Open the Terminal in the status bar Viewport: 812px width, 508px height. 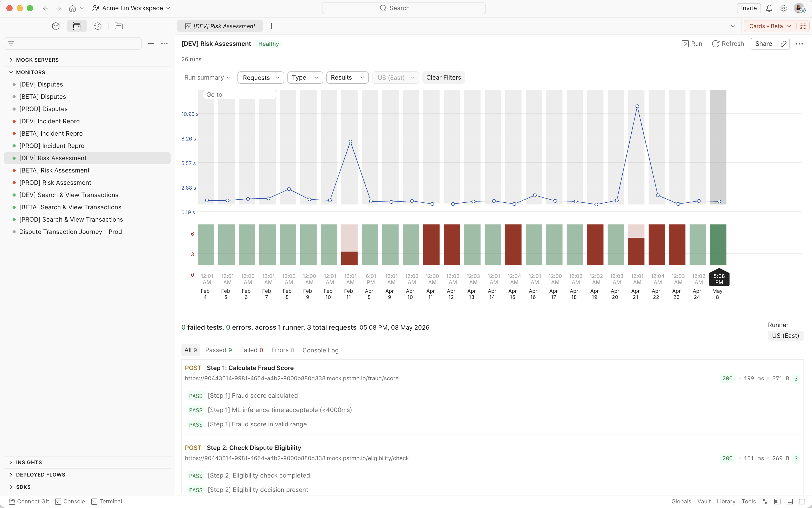coord(107,501)
